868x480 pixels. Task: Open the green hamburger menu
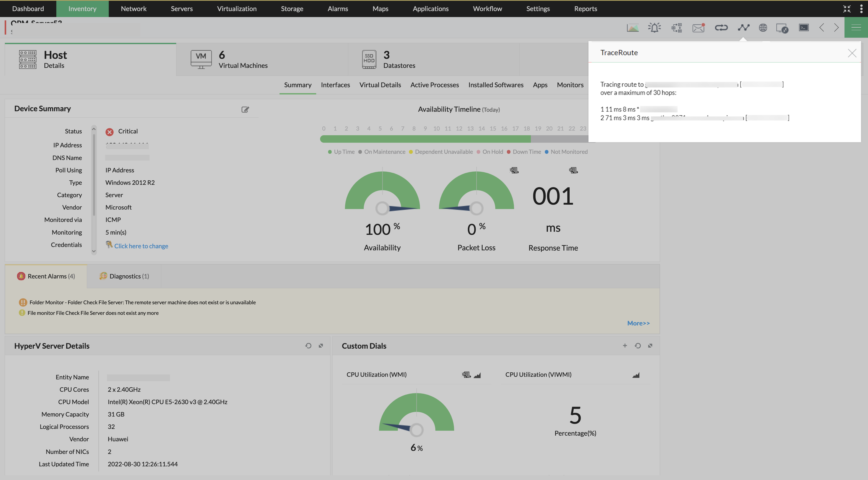point(856,28)
